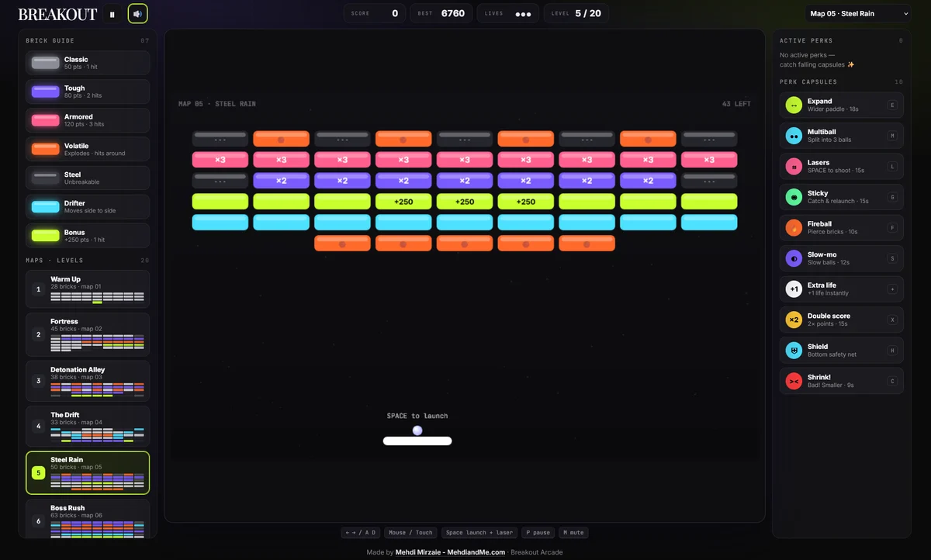Click the level number 5 badge
The height and width of the screenshot is (560, 931).
[x=38, y=472]
